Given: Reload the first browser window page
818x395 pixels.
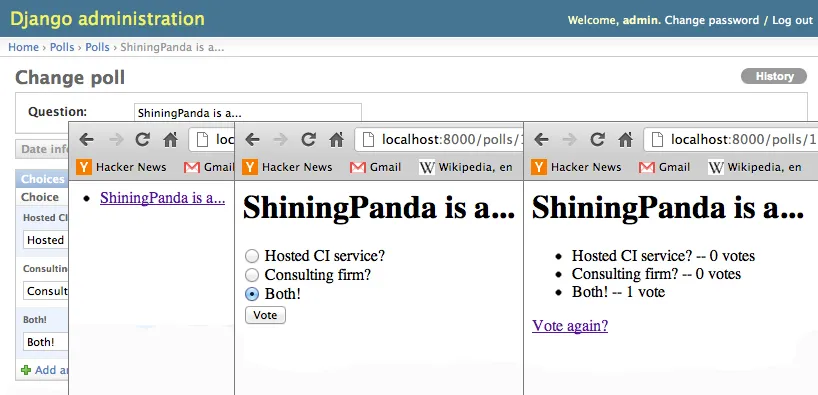Looking at the screenshot, I should click(x=142, y=139).
